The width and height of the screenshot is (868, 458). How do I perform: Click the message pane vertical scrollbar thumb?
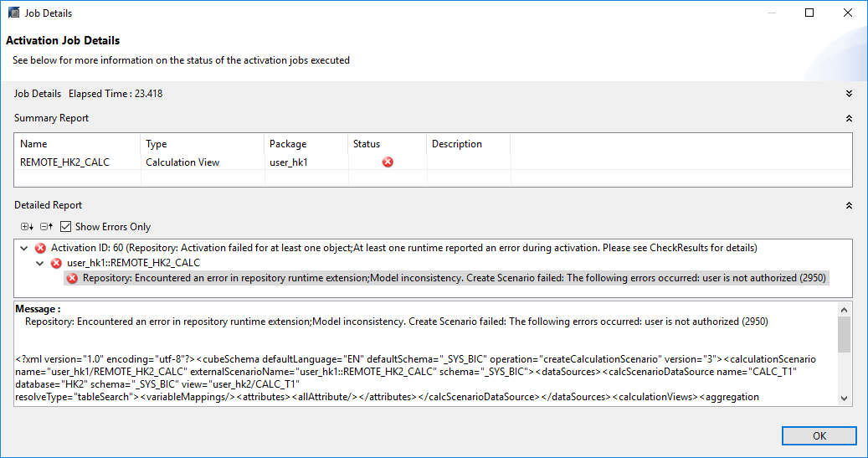844,334
